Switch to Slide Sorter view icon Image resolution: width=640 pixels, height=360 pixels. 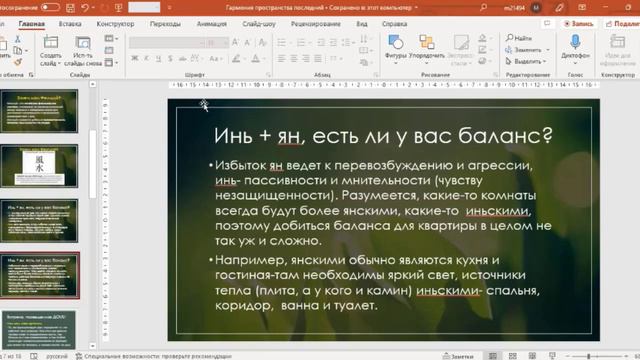tap(513, 356)
